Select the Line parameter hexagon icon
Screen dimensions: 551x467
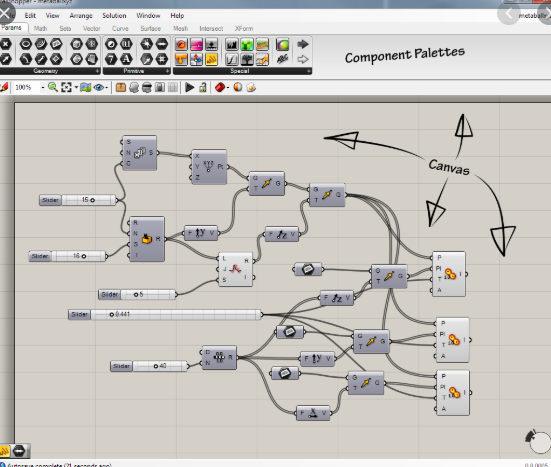pyautogui.click(x=41, y=59)
